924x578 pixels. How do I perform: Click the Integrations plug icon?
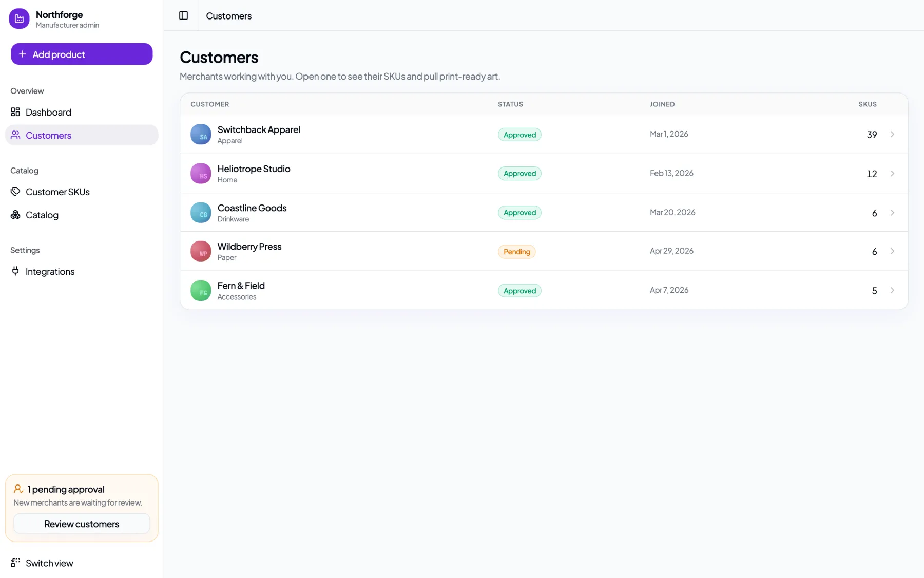tap(15, 271)
